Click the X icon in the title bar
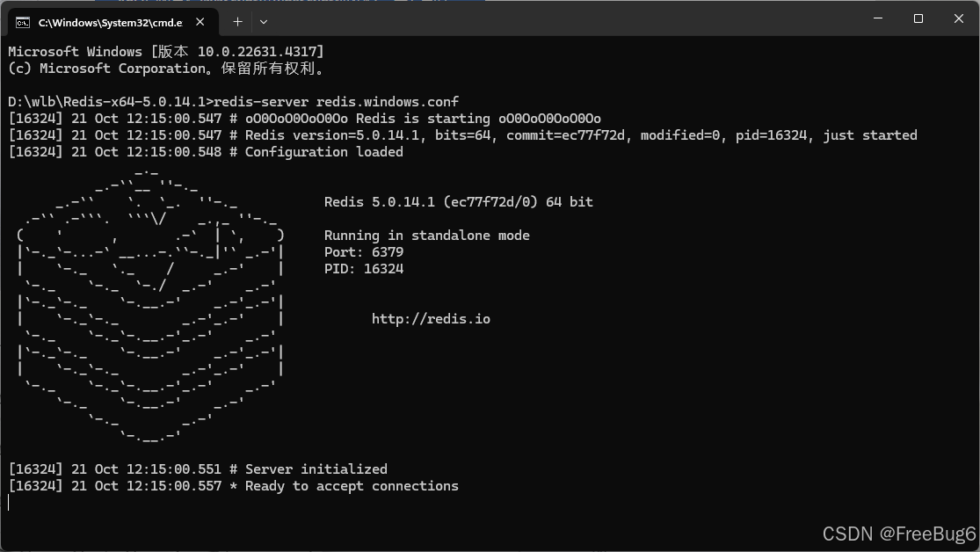Screen dimensions: 980x552 tap(958, 18)
